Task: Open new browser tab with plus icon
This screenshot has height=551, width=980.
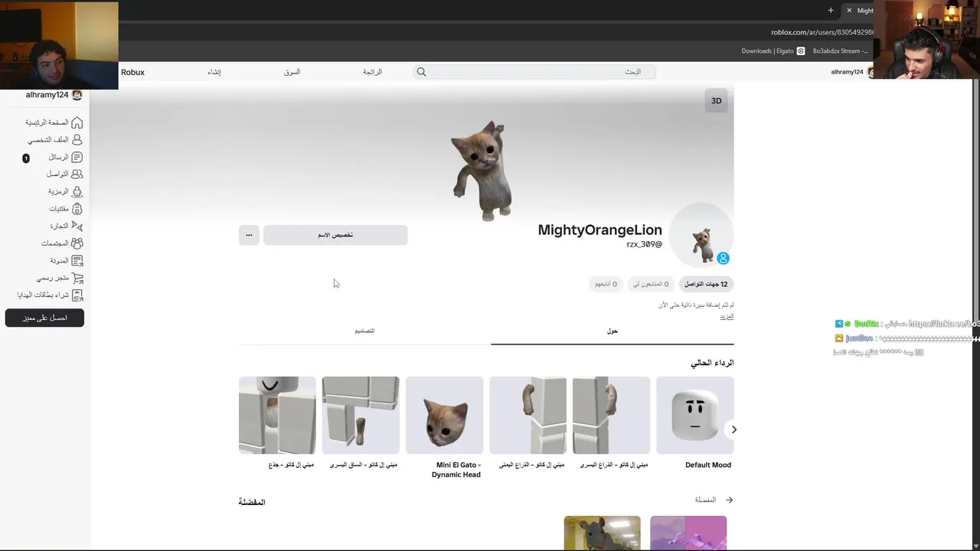Action: (831, 10)
